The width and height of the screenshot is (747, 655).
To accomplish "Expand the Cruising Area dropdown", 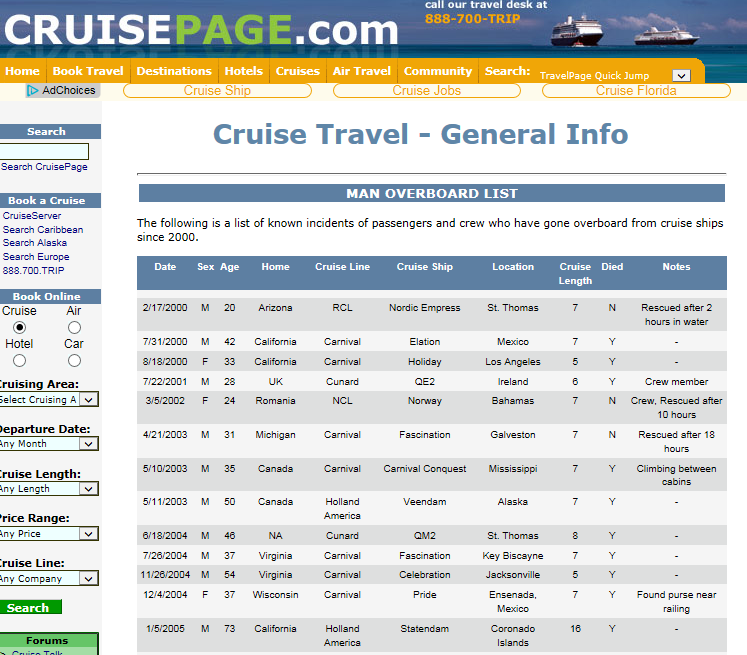I will 89,400.
